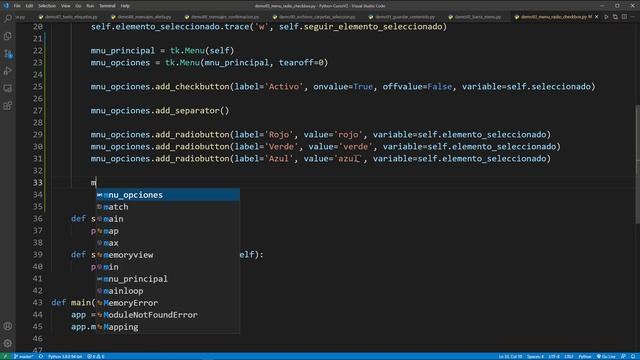Click the feedback icon in status bar

623,356
